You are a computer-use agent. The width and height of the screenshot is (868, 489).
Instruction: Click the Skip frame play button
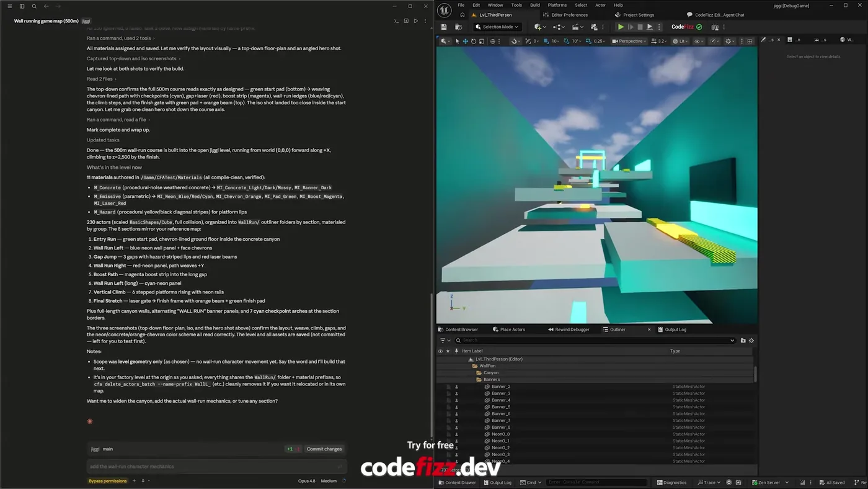(x=631, y=27)
